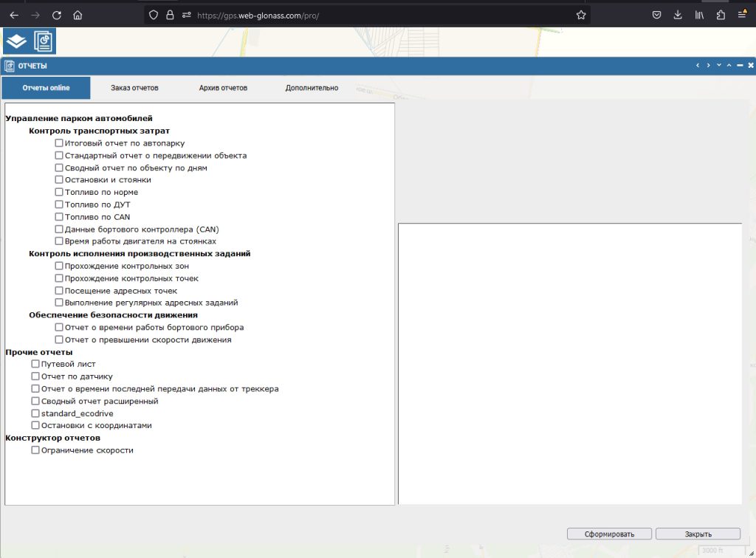Click the up chevron in reports title bar
The width and height of the screenshot is (756, 558).
729,65
